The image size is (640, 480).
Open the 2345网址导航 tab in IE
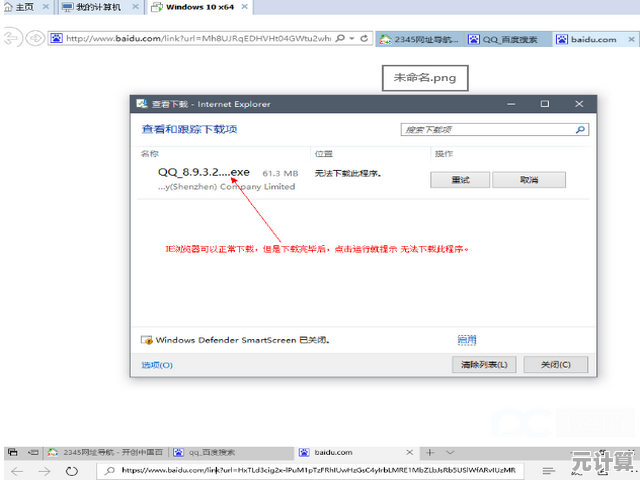(418, 40)
